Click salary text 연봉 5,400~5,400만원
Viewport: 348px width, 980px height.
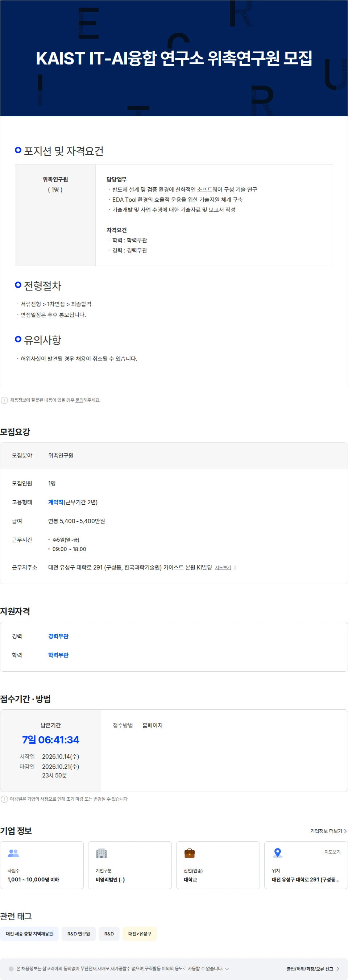coord(76,521)
